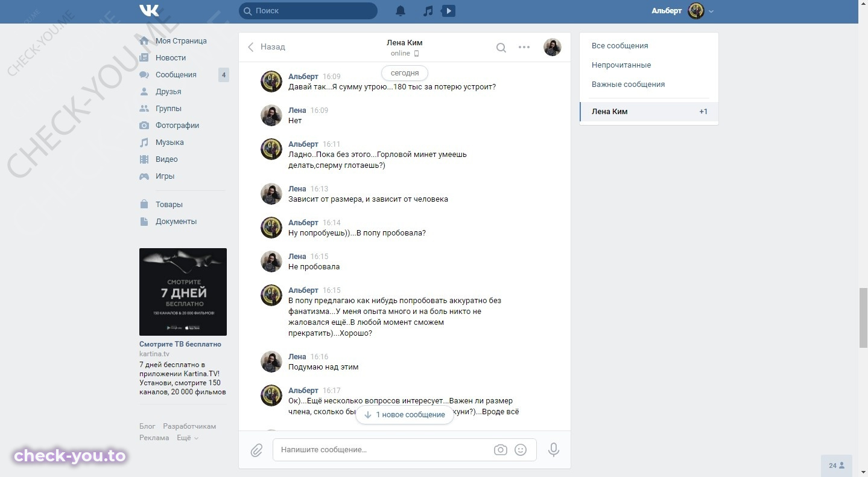The image size is (868, 477).
Task: Click the Альберт header avatar
Action: tap(696, 11)
